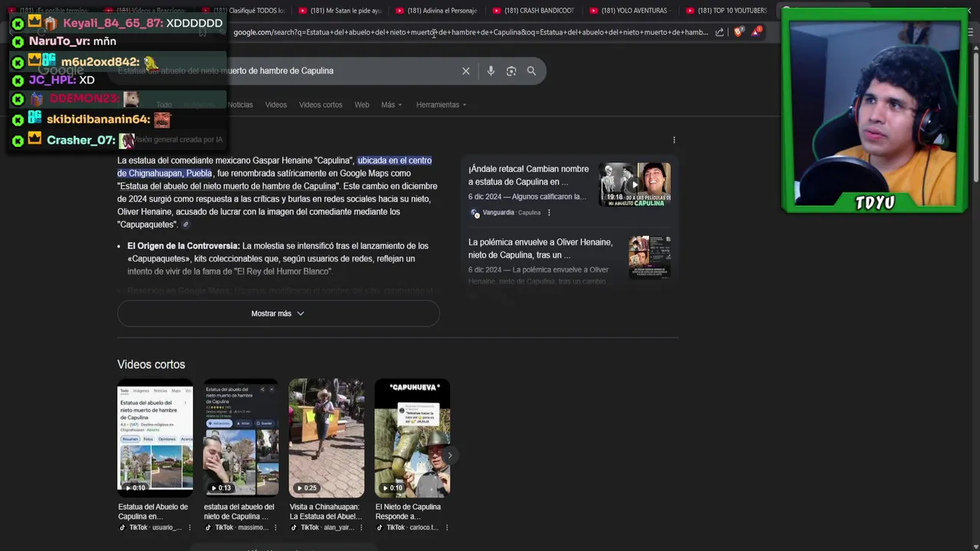
Task: Advance short videos carousel right arrow
Action: [449, 455]
